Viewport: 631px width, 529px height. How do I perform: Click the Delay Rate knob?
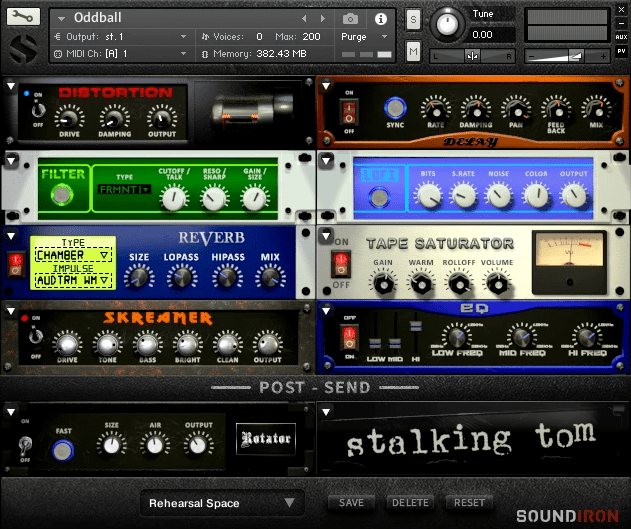[x=436, y=109]
